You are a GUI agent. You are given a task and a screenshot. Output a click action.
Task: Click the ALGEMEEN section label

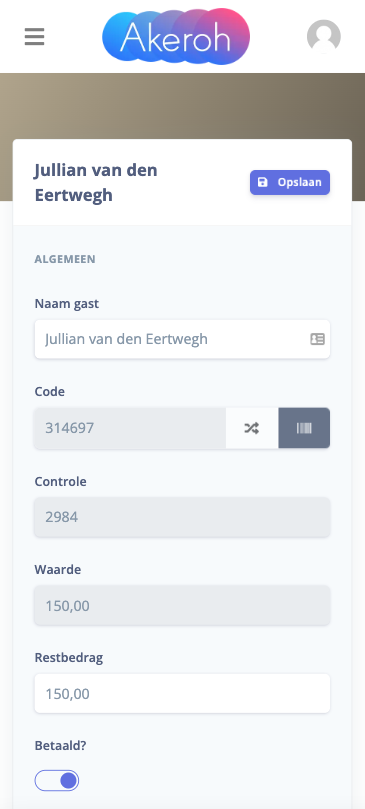click(65, 259)
